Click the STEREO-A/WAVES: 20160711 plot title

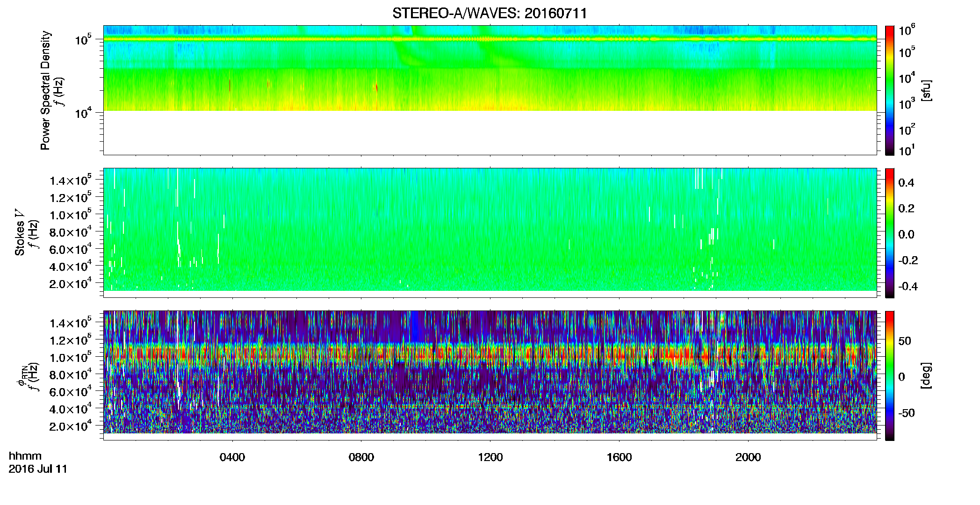click(490, 13)
